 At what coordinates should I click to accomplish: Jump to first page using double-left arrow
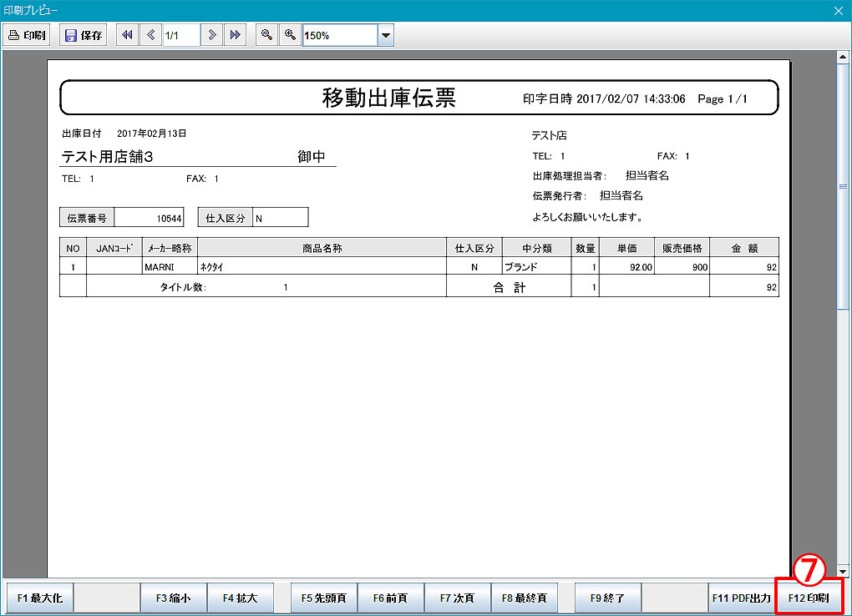click(x=127, y=35)
